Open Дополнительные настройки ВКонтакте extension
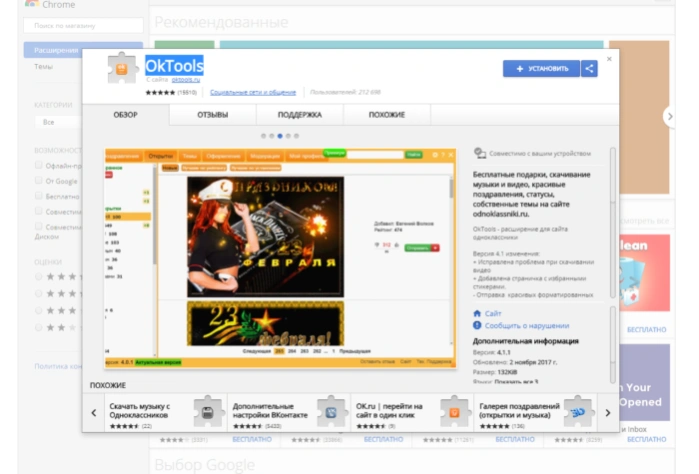699x474 pixels. [289, 413]
